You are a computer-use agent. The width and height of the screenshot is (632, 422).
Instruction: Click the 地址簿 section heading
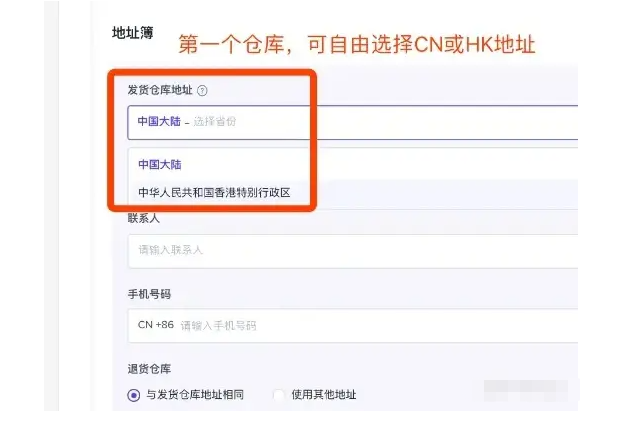pyautogui.click(x=133, y=33)
